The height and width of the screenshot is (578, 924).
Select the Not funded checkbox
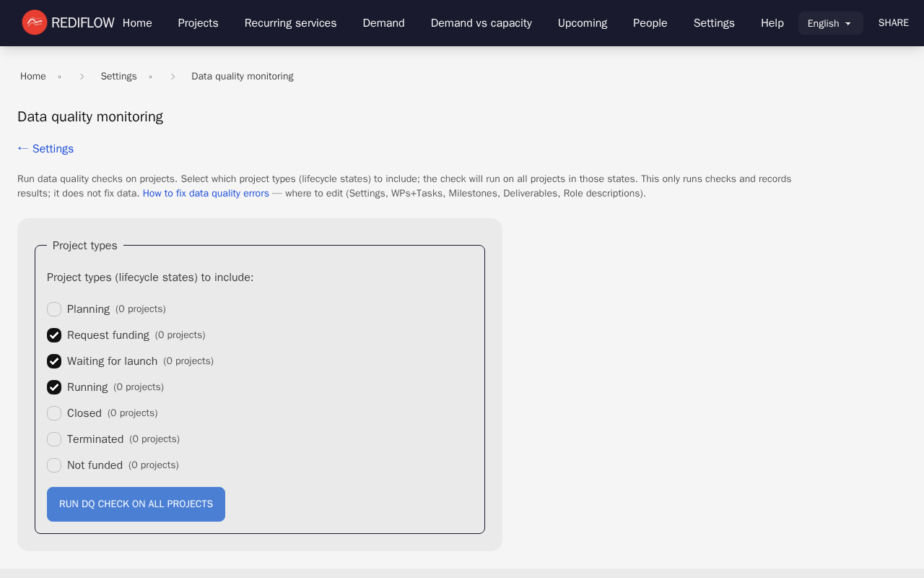(54, 465)
